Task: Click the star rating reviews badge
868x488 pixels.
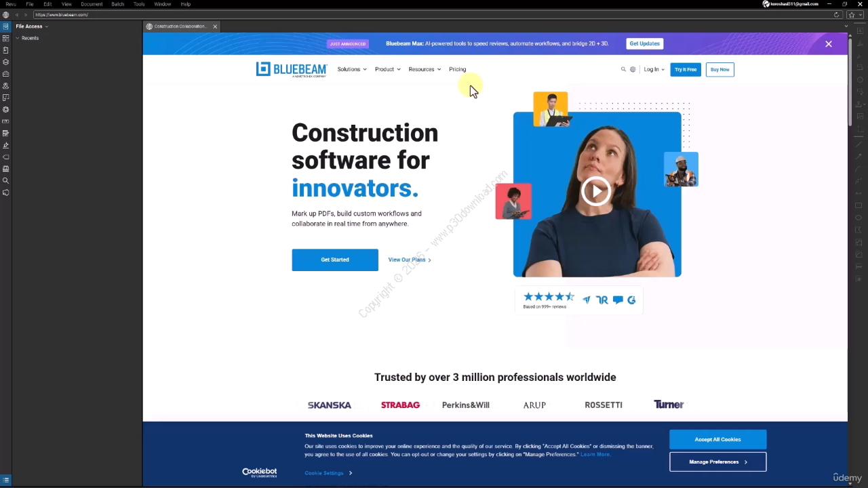Action: pyautogui.click(x=579, y=300)
